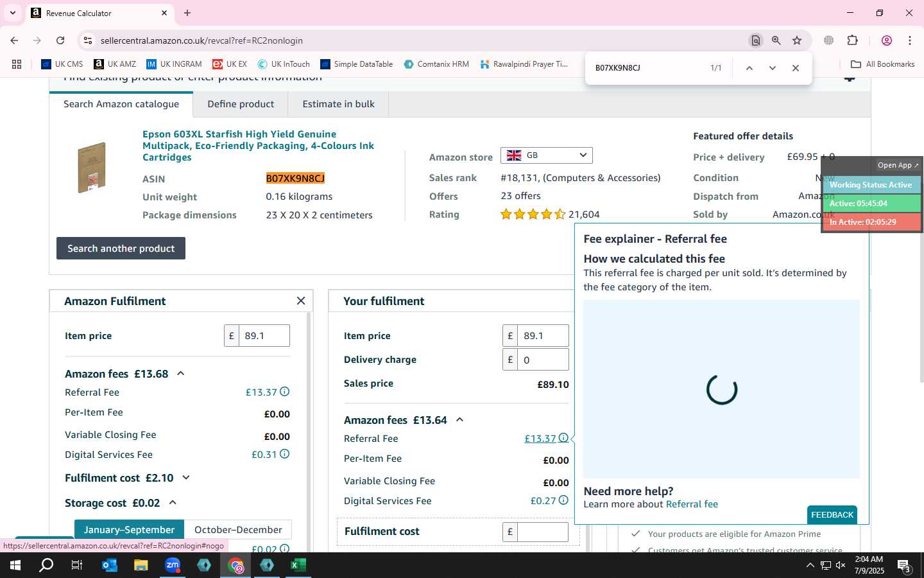Click the FEEDBACK button
This screenshot has width=924, height=578.
tap(832, 514)
